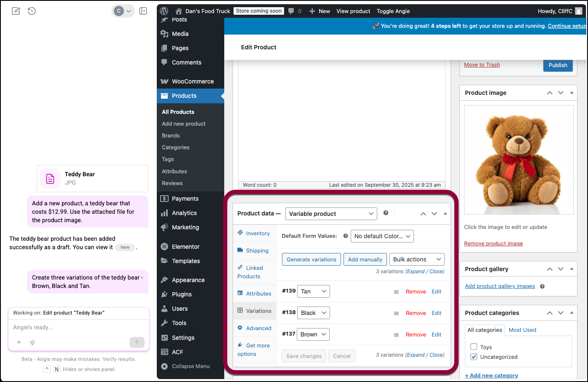This screenshot has height=382, width=588.
Task: Open the Variable product type dropdown
Action: click(x=331, y=214)
